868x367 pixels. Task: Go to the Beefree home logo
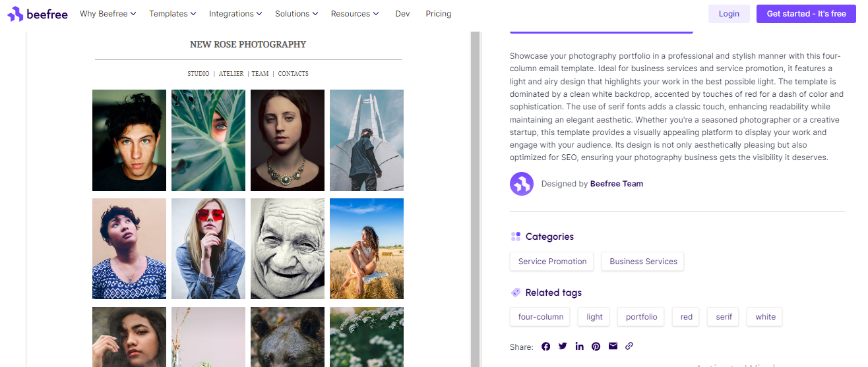click(38, 14)
